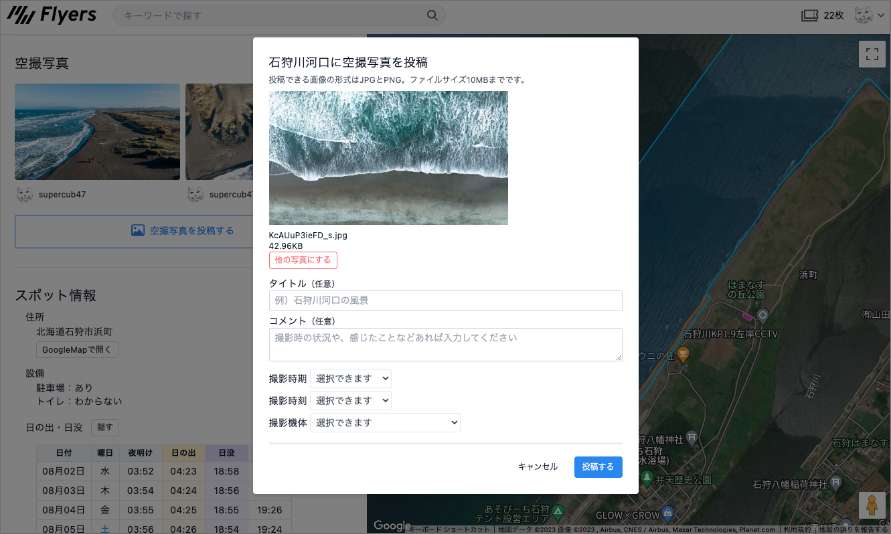Click the Flyers logo in header
This screenshot has height=534, width=891.
pyautogui.click(x=52, y=15)
